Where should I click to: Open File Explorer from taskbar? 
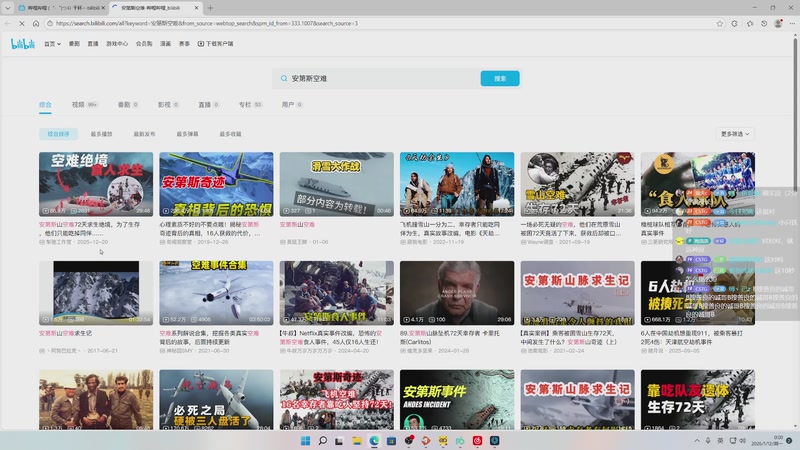pyautogui.click(x=357, y=441)
